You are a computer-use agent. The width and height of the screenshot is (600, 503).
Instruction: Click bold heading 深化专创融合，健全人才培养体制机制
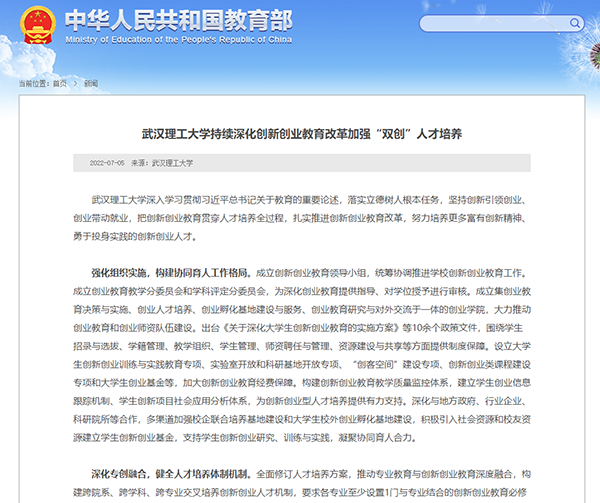[171, 474]
